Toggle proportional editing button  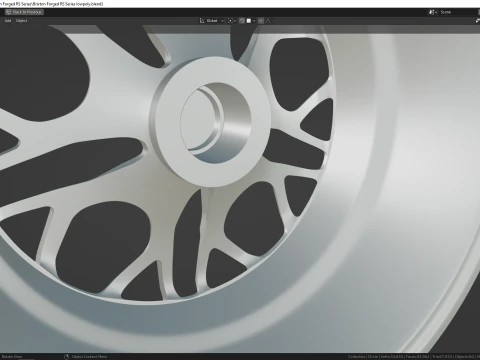pyautogui.click(x=261, y=21)
